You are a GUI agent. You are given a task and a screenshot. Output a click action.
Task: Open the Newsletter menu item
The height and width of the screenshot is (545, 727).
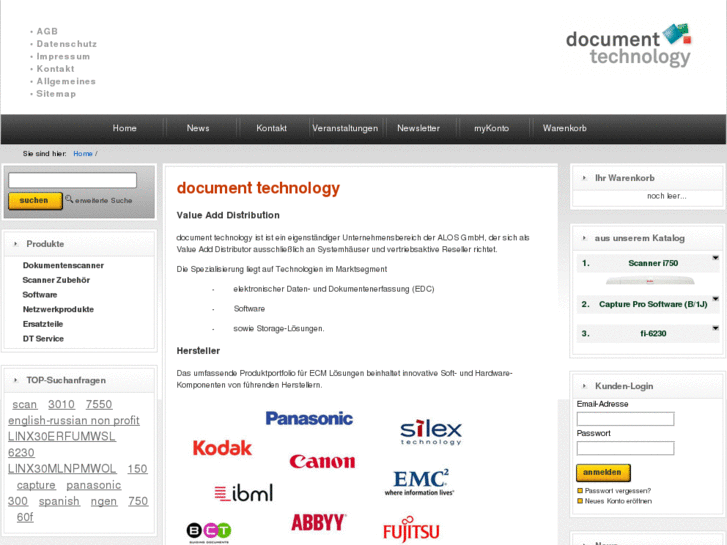point(418,128)
